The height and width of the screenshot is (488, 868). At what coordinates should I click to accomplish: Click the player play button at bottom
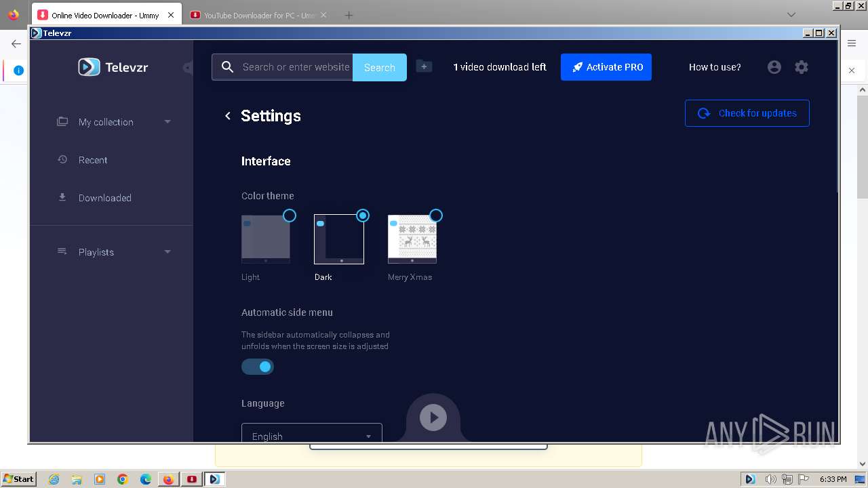tap(433, 418)
